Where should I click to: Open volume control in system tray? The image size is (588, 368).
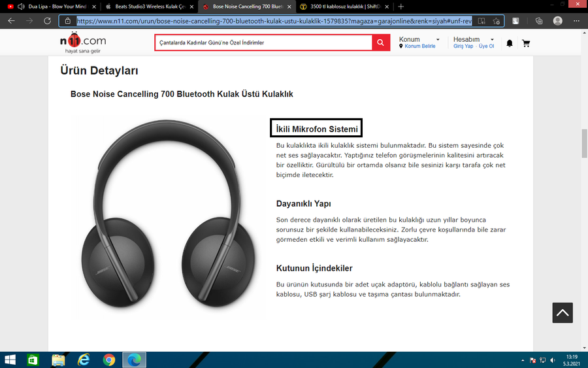click(552, 361)
